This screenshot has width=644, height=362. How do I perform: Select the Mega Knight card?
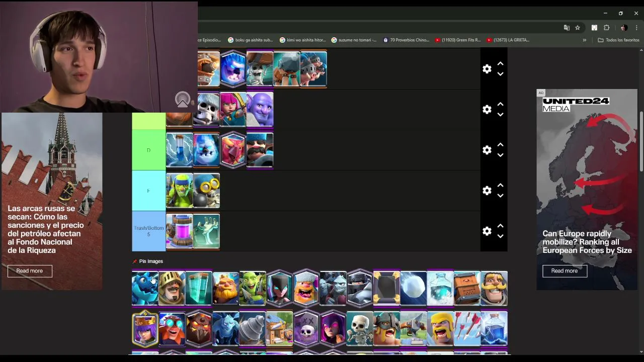tap(360, 288)
